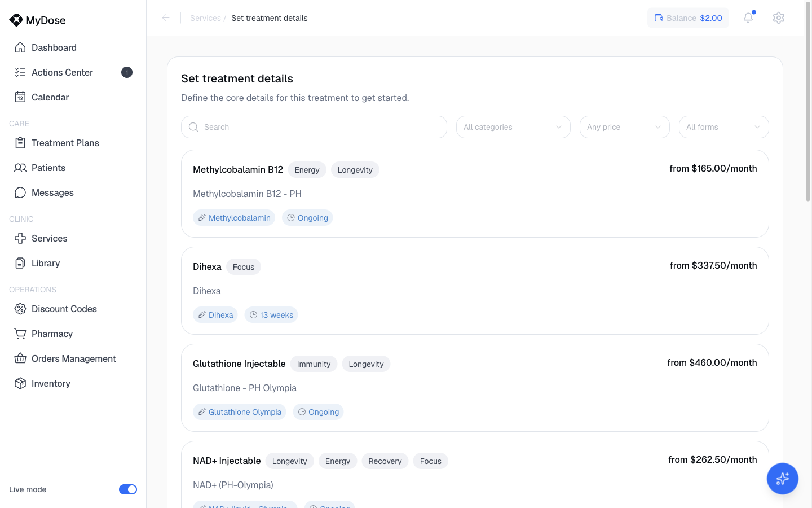Click the Dihexa medication chip
Screen dimensions: 812x508
[215, 315]
